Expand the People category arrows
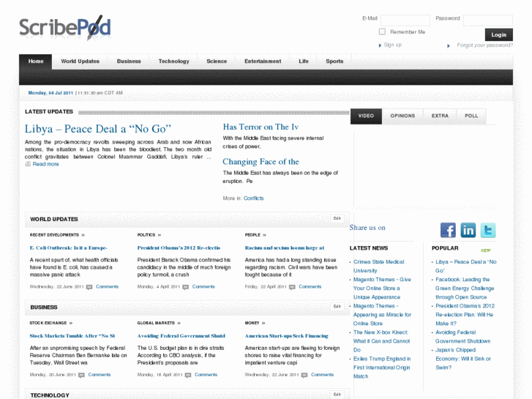The height and width of the screenshot is (399, 532). [264, 235]
